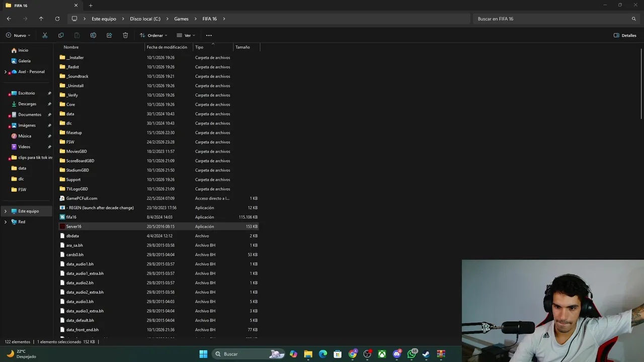Image resolution: width=644 pixels, height=362 pixels.
Task: Expand chevron after Este equipo in address bar
Action: [123, 19]
